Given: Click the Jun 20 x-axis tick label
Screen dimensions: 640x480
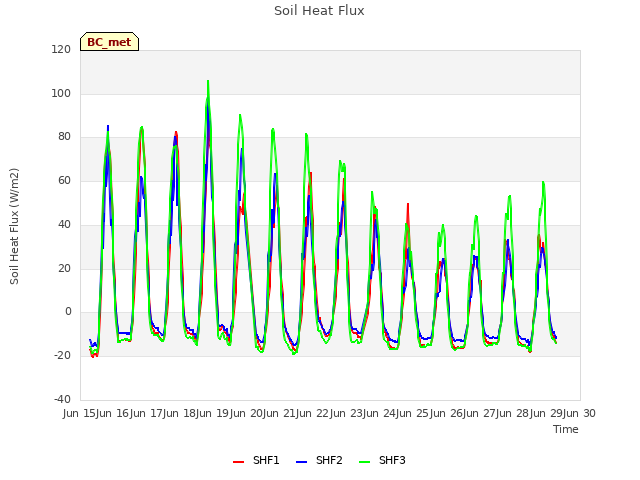Looking at the screenshot, I should (247, 413).
